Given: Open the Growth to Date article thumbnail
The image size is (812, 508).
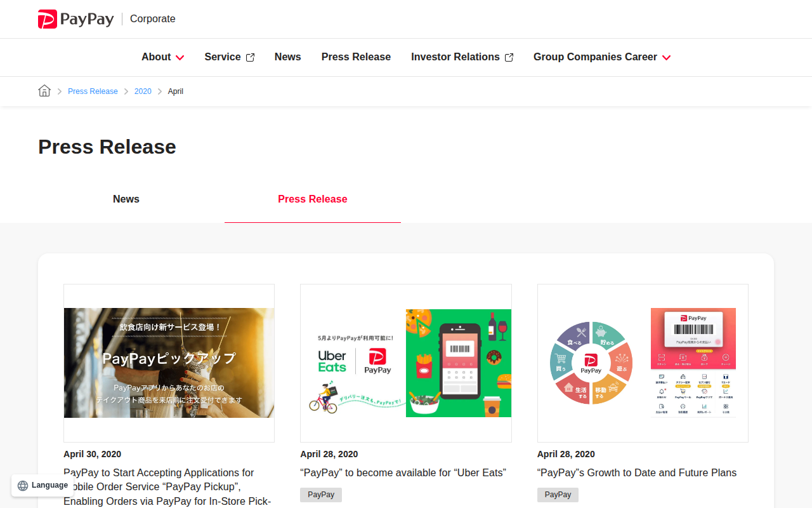Looking at the screenshot, I should (643, 363).
